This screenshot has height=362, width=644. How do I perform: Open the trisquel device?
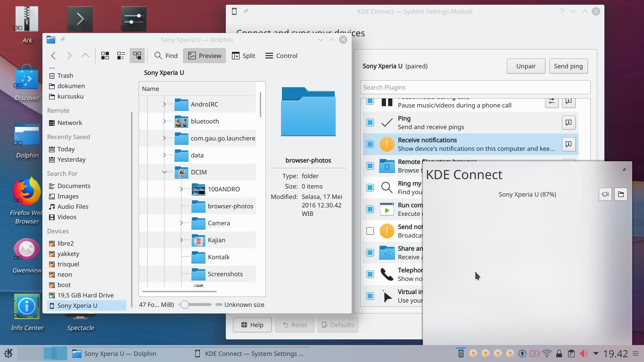68,264
